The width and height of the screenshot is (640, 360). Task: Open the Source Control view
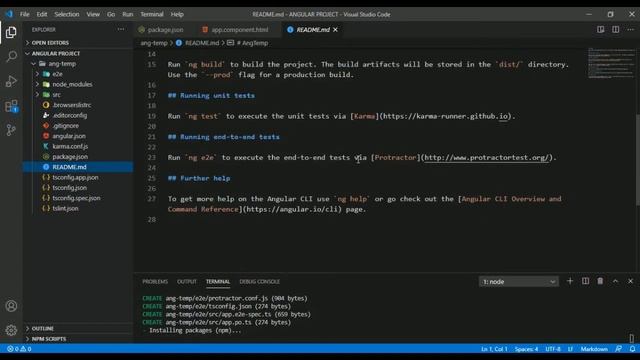pos(11,130)
